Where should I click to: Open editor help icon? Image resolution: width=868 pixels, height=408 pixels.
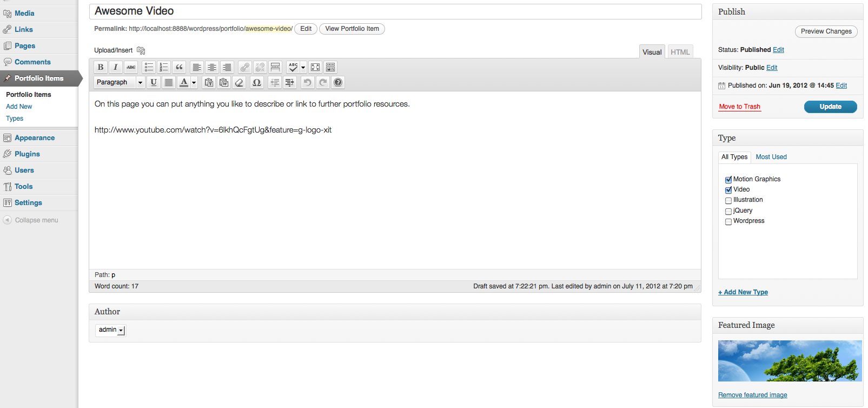coord(338,82)
